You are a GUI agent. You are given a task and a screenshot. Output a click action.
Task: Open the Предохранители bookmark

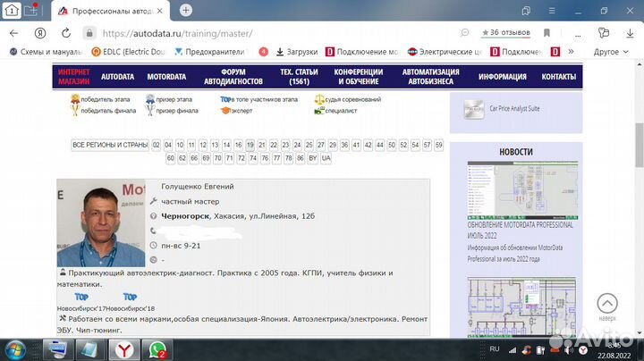click(x=210, y=52)
